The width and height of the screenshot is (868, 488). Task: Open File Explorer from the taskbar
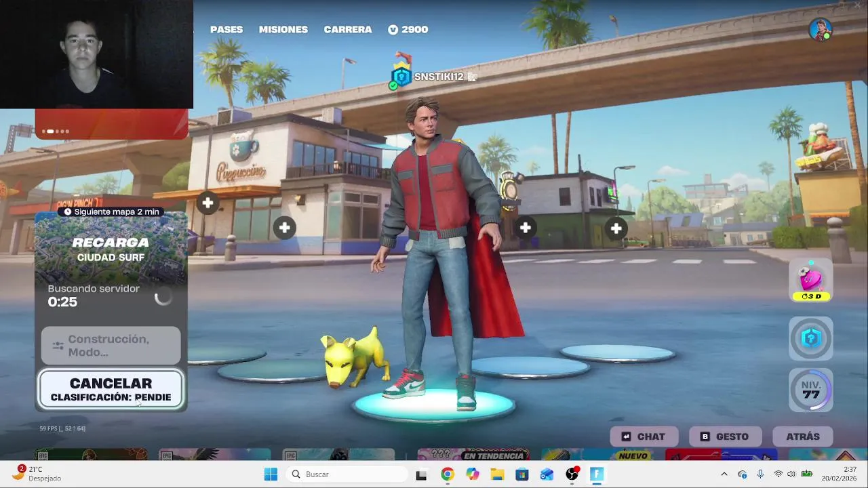[497, 474]
